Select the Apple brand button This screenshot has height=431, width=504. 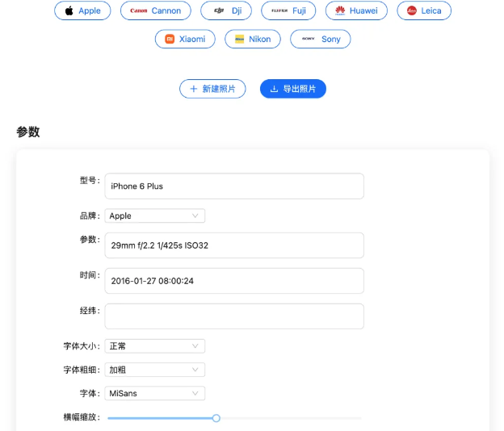tap(82, 10)
